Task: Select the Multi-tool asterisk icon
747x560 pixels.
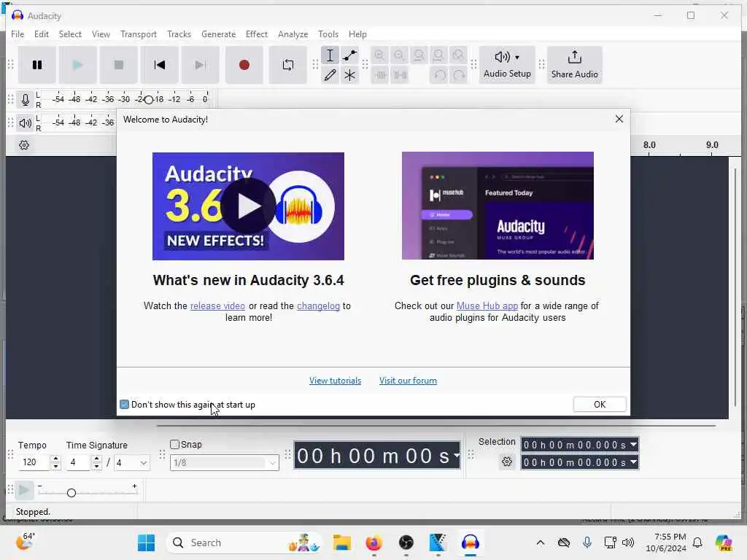Action: click(349, 75)
